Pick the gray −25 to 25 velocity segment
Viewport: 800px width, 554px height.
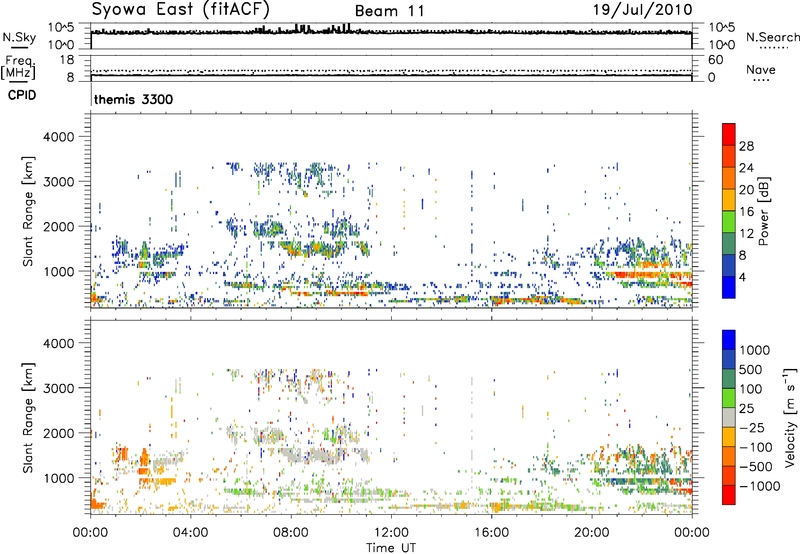click(x=729, y=417)
